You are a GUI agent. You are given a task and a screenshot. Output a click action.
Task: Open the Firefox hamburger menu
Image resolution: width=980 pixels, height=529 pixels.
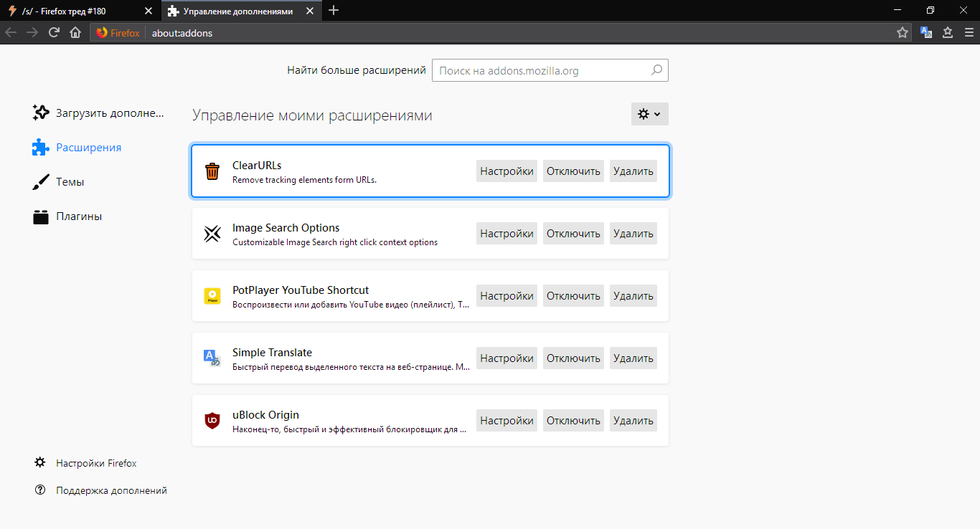(x=969, y=32)
